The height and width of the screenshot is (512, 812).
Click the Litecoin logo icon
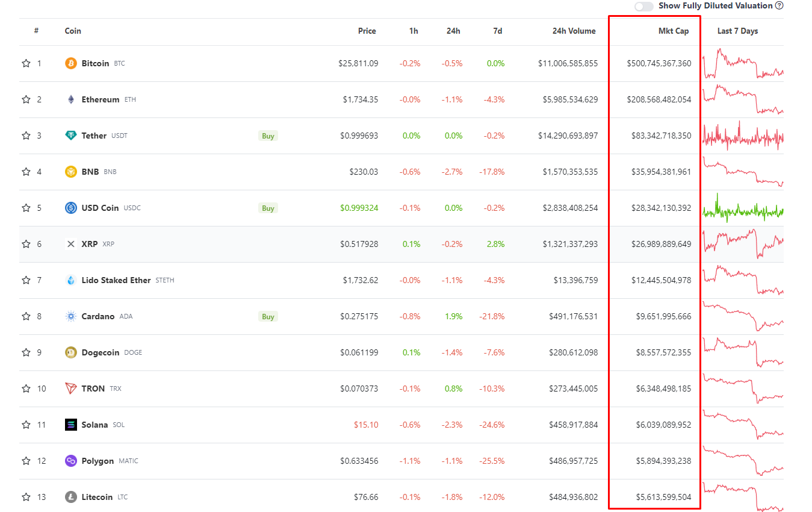(x=70, y=496)
